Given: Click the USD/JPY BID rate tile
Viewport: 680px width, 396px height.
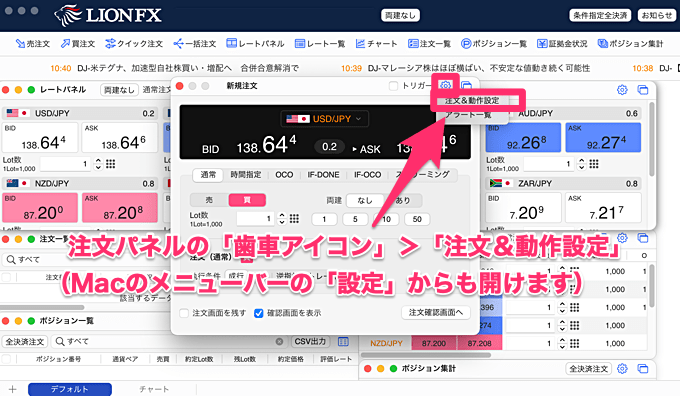Looking at the screenshot, I should pos(40,137).
